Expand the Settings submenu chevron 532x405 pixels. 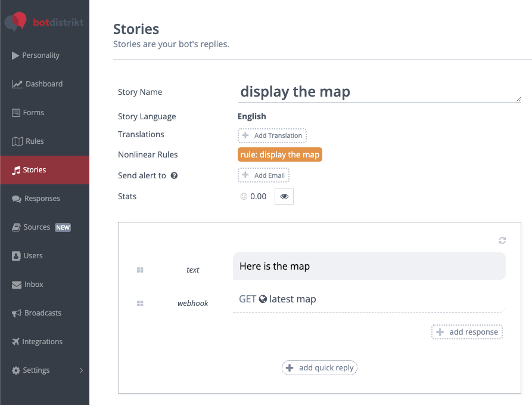point(81,370)
